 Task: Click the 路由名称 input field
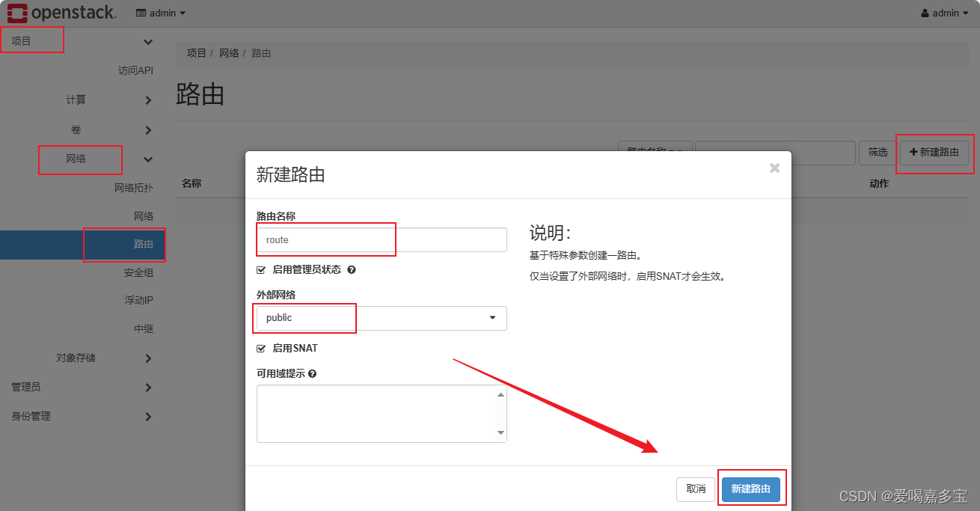coord(382,240)
